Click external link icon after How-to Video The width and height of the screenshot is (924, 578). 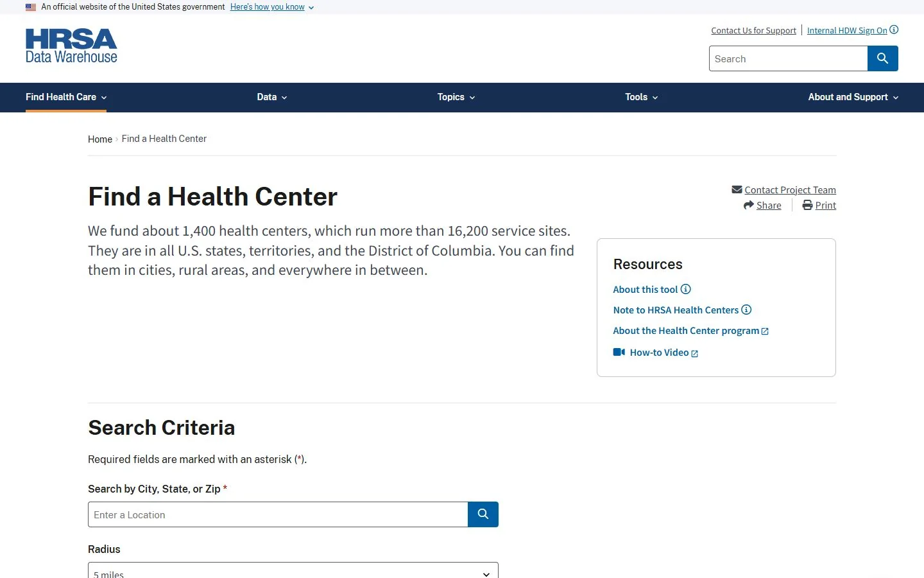coord(694,353)
